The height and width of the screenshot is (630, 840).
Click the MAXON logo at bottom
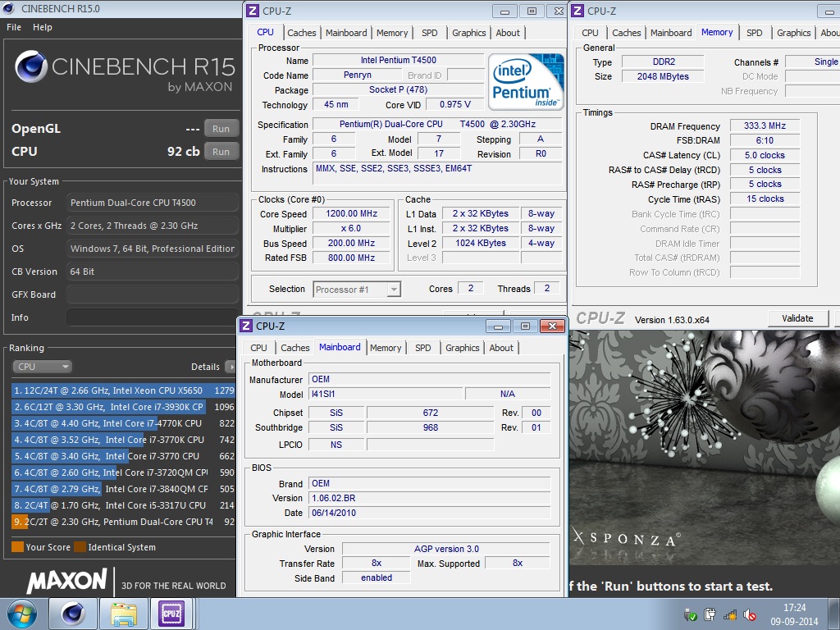(67, 582)
